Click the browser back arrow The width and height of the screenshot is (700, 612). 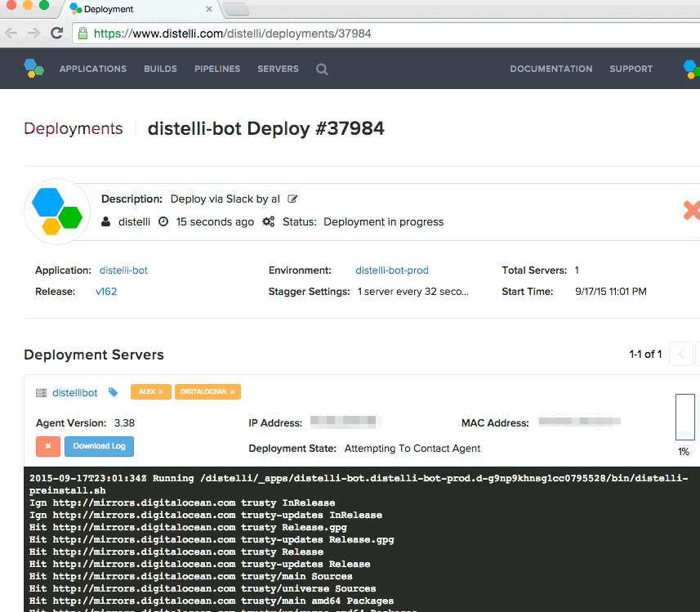11,33
